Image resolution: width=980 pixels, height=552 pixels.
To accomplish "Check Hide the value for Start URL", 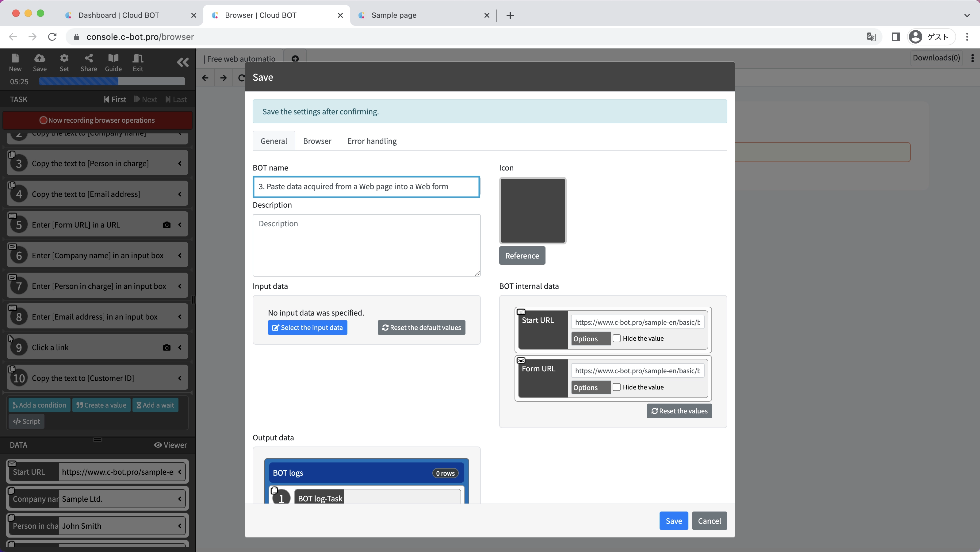I will (617, 338).
